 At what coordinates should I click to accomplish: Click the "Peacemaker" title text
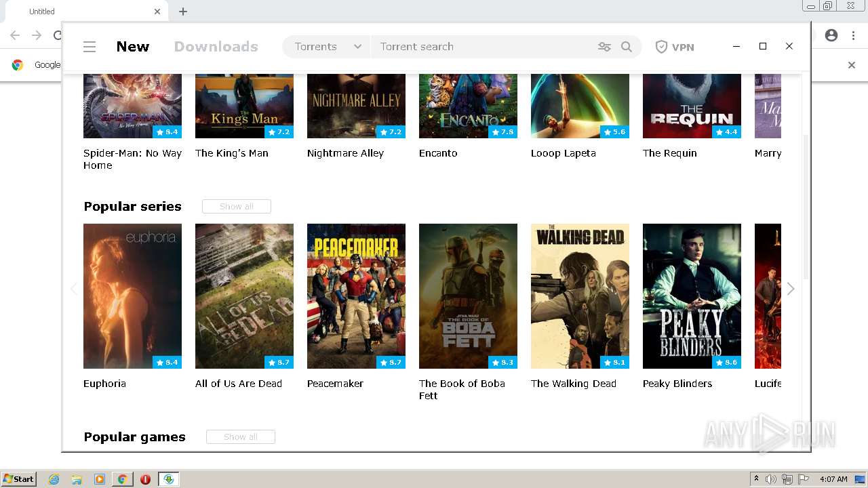pyautogui.click(x=335, y=384)
